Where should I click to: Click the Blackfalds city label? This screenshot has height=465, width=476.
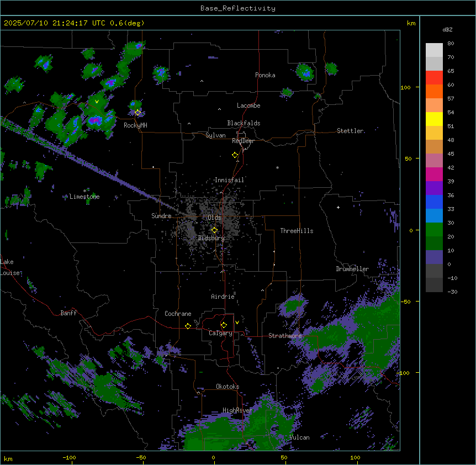pos(244,123)
